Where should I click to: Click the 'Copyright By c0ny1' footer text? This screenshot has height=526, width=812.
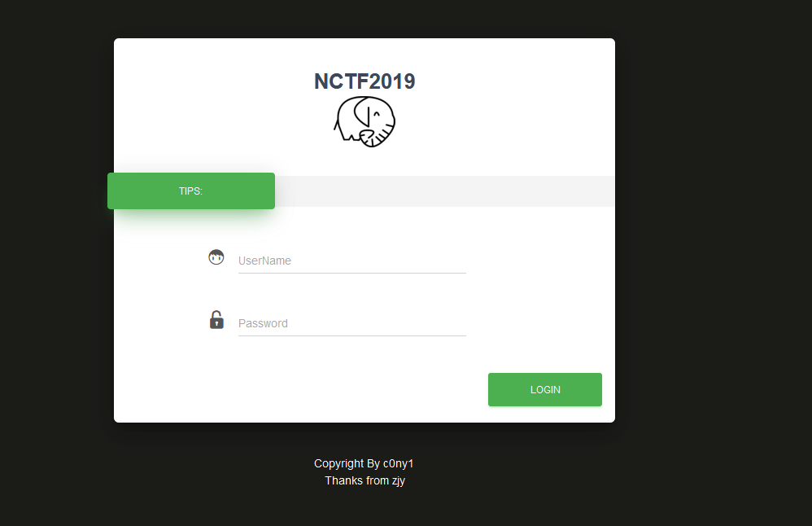pyautogui.click(x=364, y=463)
